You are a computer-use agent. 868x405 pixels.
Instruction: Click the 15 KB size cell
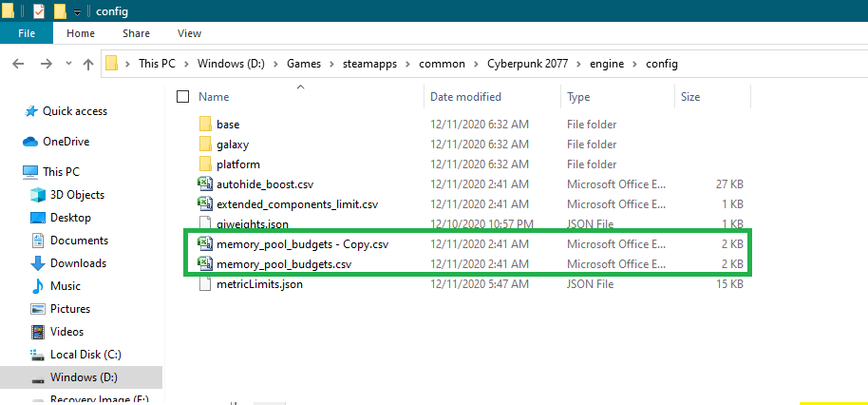(x=729, y=285)
